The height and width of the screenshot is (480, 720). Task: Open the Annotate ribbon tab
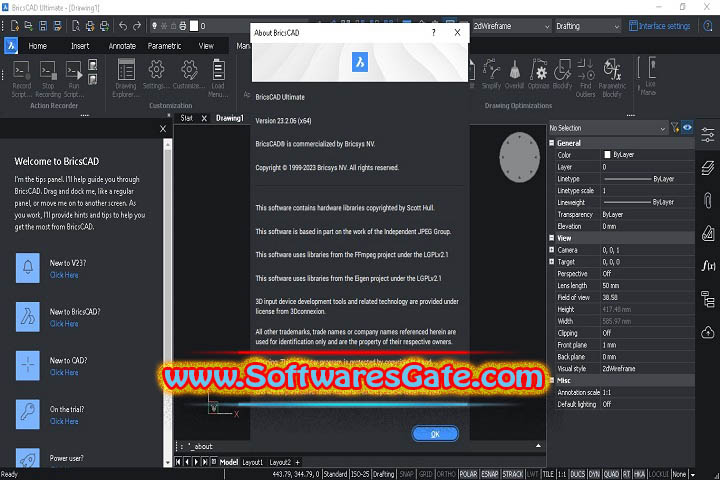[122, 46]
